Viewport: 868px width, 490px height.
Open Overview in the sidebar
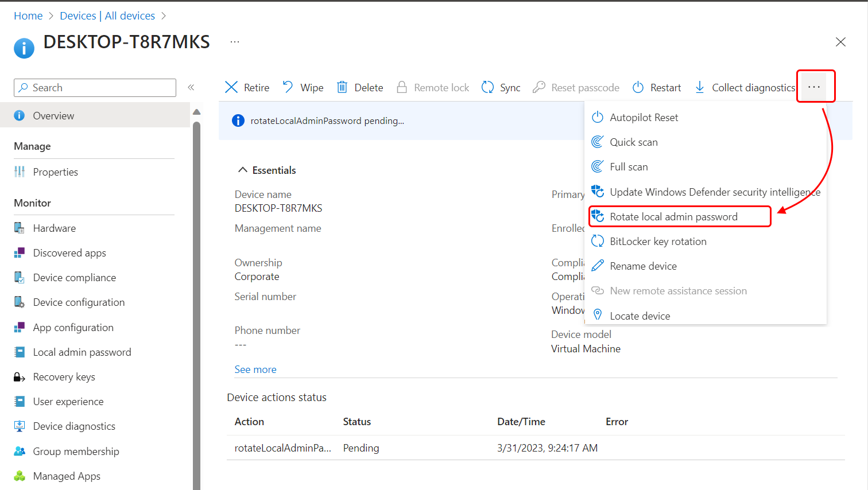(95, 115)
